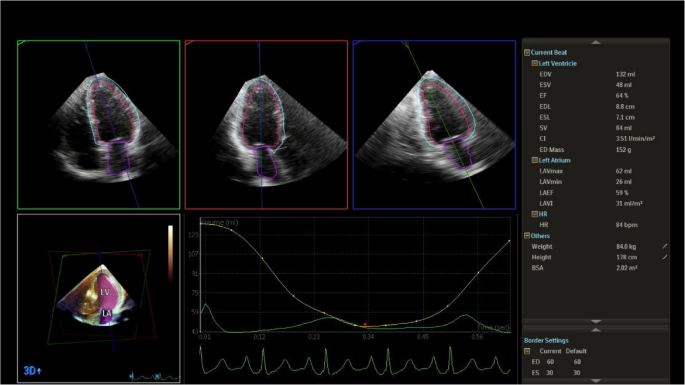Click the Height value 178 cm

pos(626,257)
